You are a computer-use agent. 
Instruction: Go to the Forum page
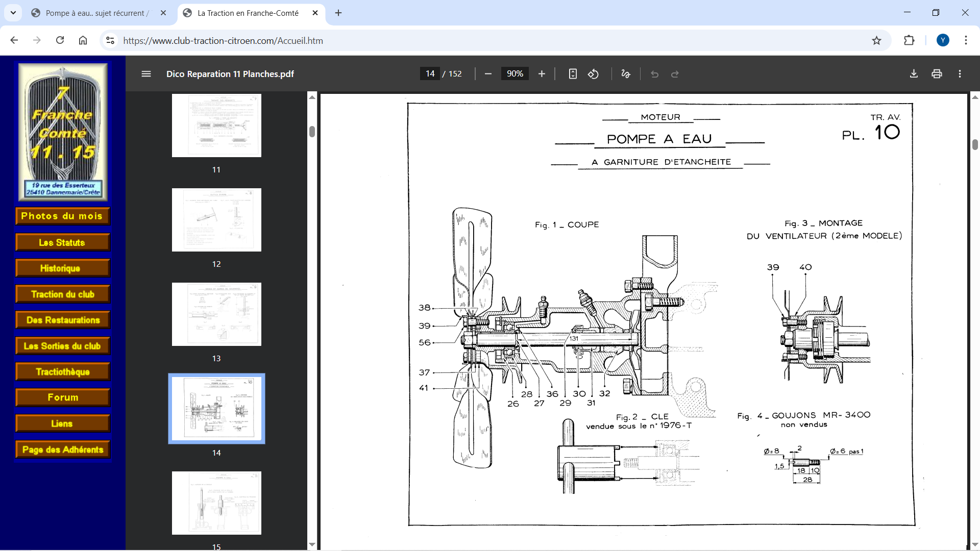tap(63, 397)
